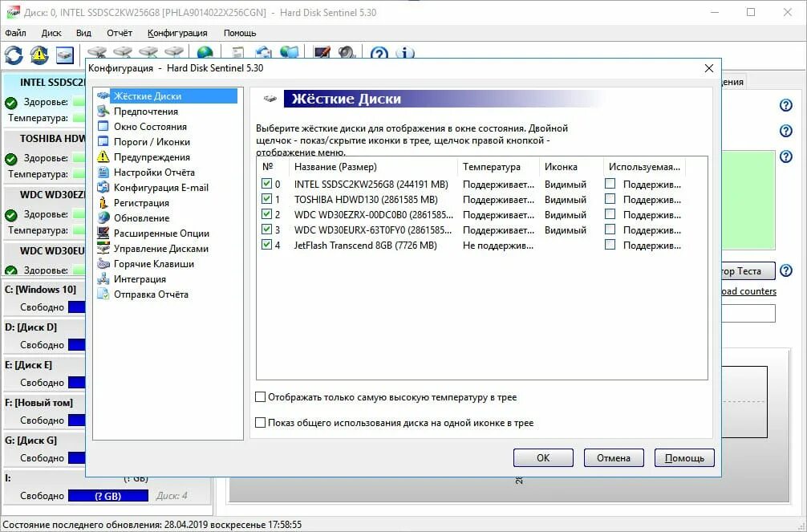Viewport: 807px width, 532px height.
Task: Open Отправка Отчёта settings page
Action: point(151,294)
